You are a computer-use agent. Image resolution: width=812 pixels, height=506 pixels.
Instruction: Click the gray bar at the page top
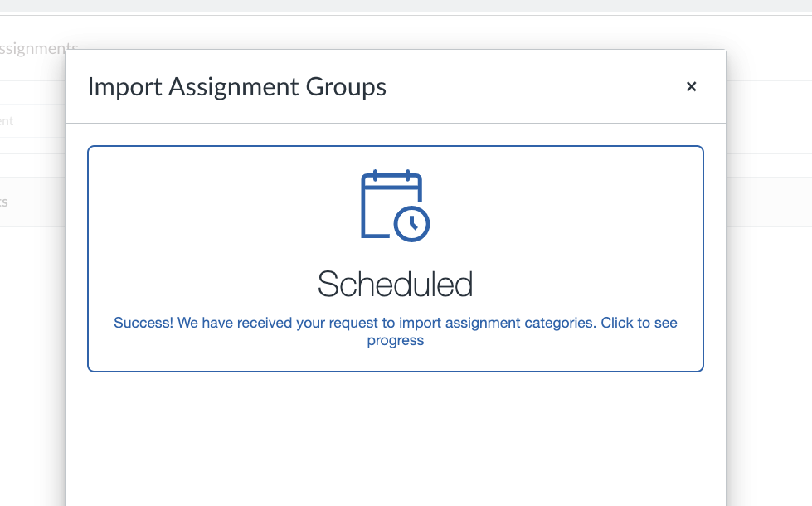406,6
